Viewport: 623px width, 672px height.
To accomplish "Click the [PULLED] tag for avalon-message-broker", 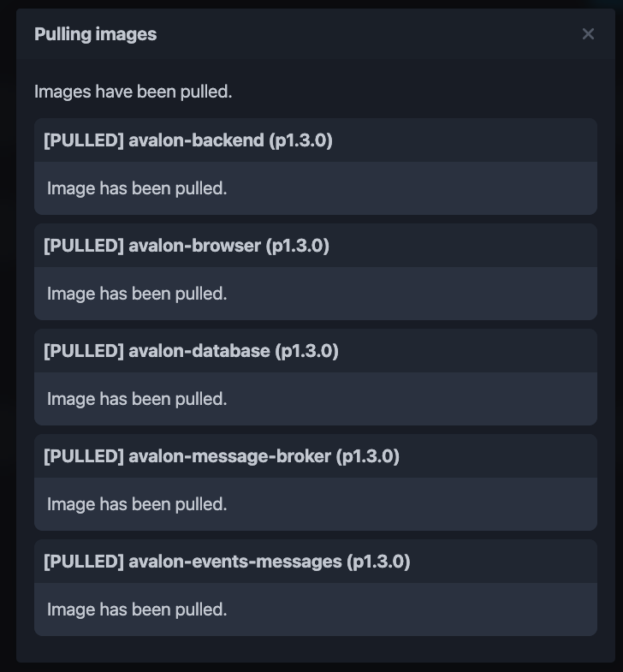I will click(84, 456).
